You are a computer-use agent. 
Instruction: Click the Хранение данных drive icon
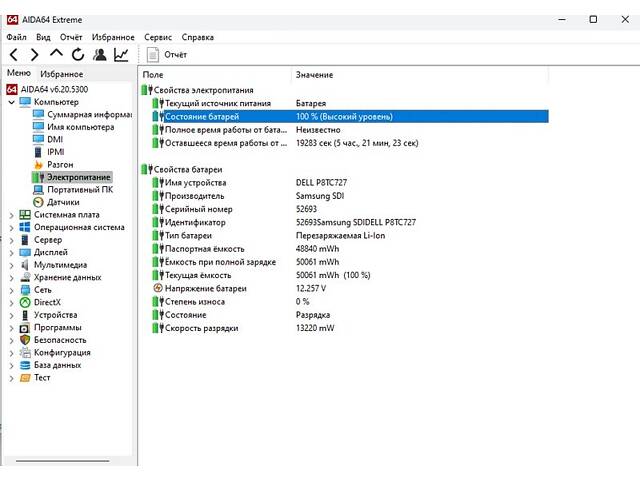point(25,277)
